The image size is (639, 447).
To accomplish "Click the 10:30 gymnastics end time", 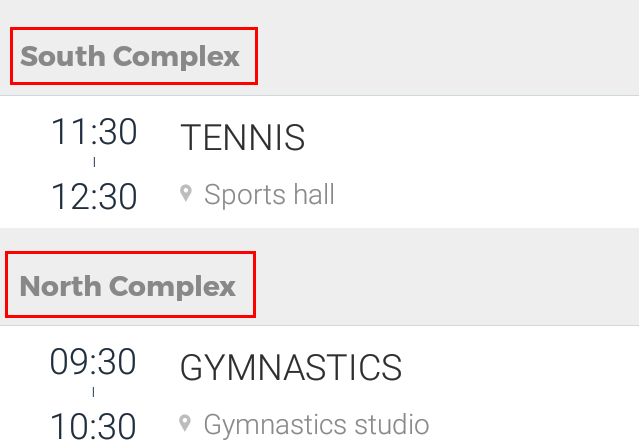I will tap(93, 426).
